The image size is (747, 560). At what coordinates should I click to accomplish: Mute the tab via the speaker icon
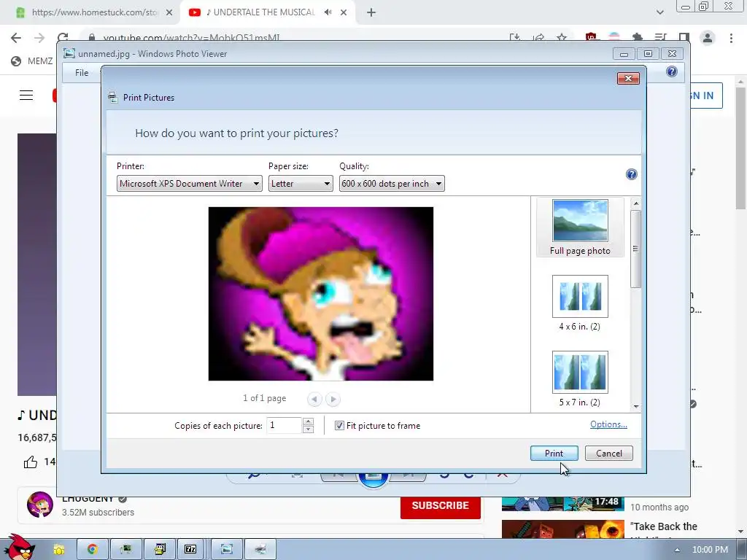(328, 12)
